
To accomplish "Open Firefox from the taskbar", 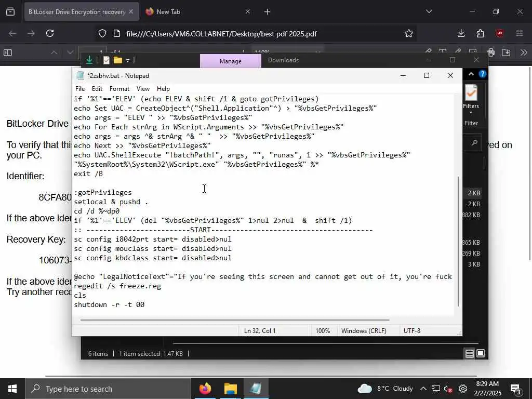I will click(205, 389).
